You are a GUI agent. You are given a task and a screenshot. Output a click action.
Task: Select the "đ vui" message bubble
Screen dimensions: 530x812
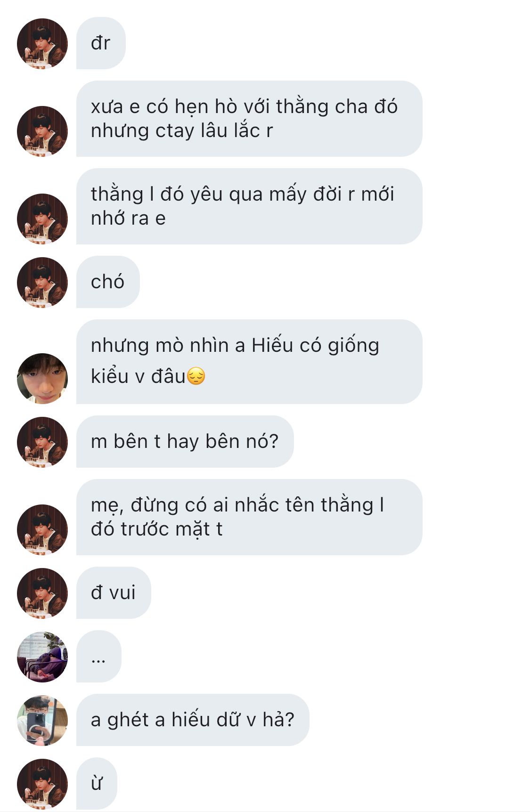coord(114,593)
